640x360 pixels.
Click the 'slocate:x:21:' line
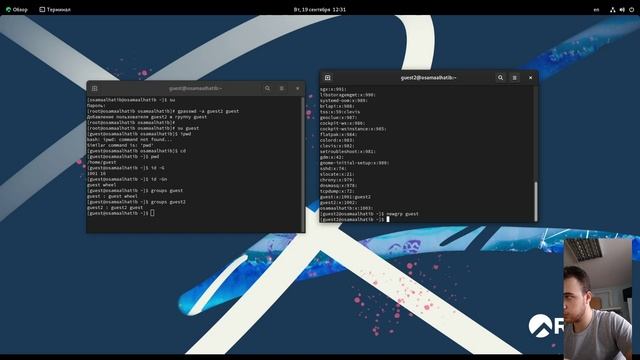[337, 174]
